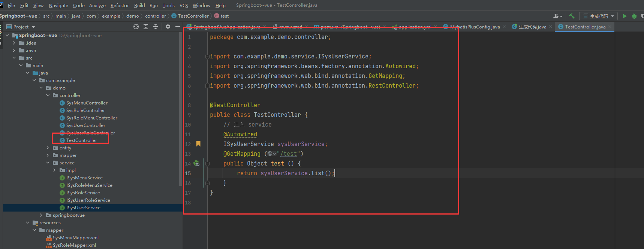
Task: Click controller in breadcrumb bar
Action: pyautogui.click(x=156, y=16)
